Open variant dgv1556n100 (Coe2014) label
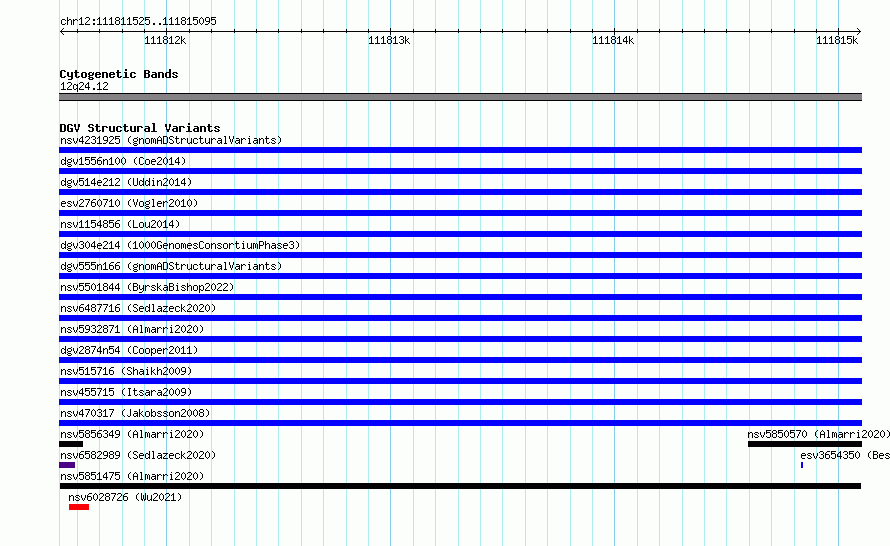This screenshot has height=546, width=890. [x=123, y=161]
